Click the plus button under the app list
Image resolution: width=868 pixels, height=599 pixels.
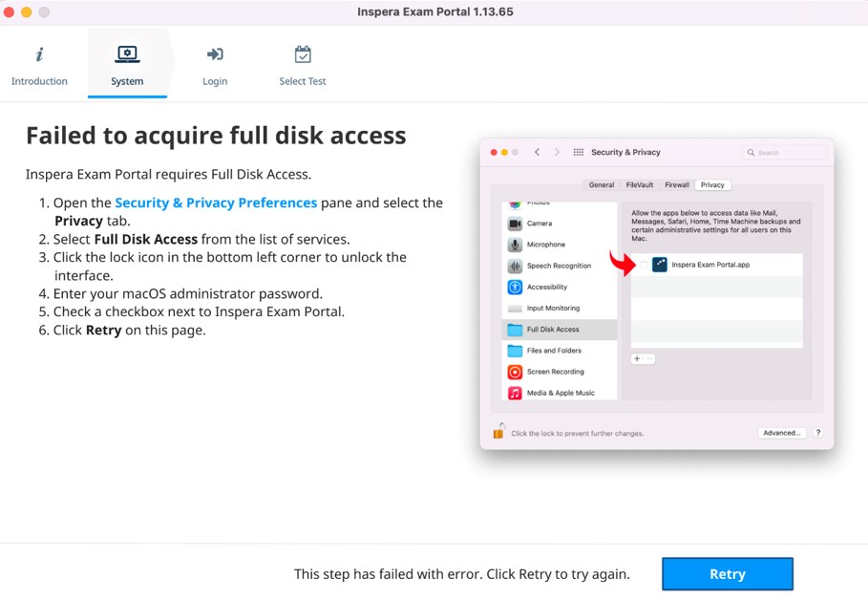(637, 359)
